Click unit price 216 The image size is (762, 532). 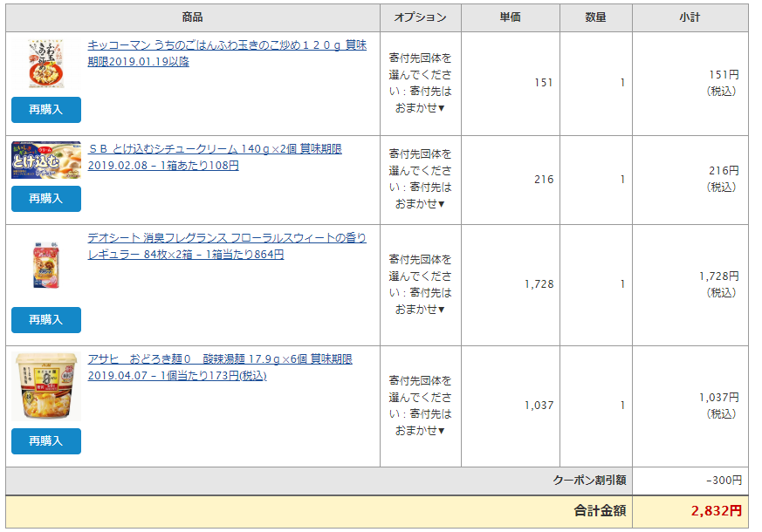coord(544,180)
